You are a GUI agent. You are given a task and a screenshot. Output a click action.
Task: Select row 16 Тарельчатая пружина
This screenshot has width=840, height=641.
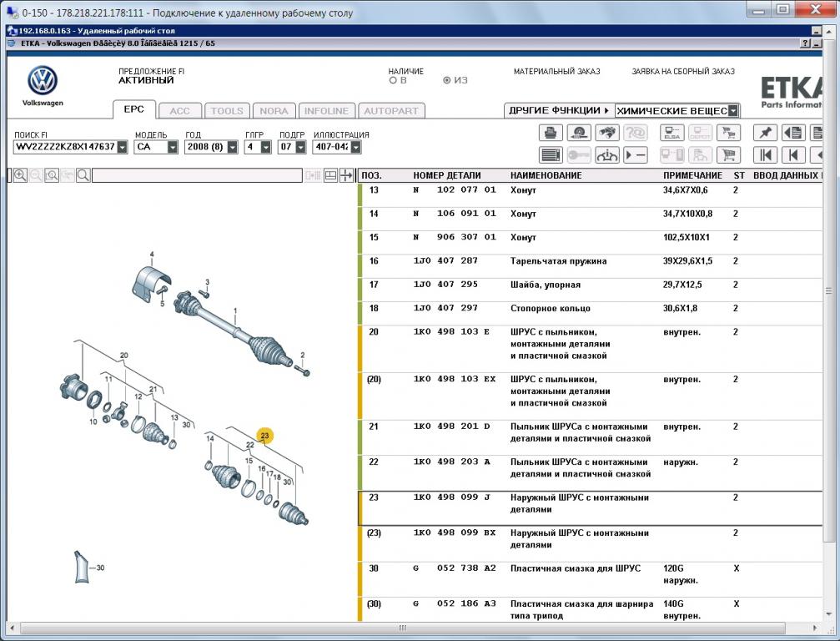589,266
